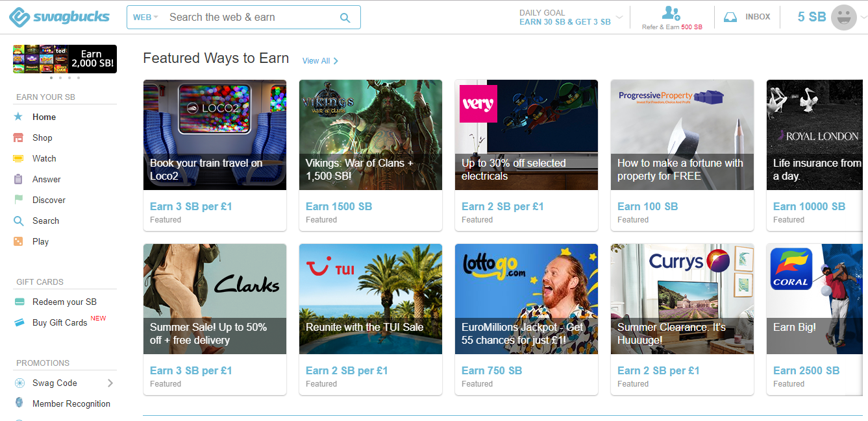Expand the Daily Goal dropdown arrow
Viewport: 868px width, 421px height.
[x=619, y=18]
